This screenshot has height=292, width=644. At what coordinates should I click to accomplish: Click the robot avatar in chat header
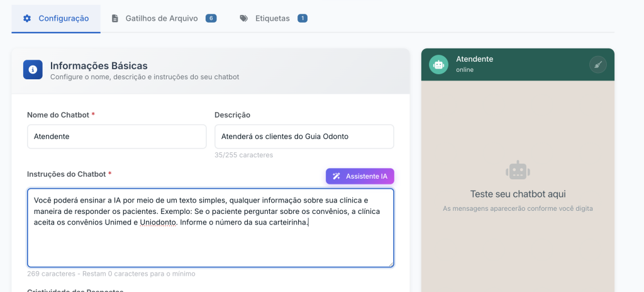click(x=438, y=65)
